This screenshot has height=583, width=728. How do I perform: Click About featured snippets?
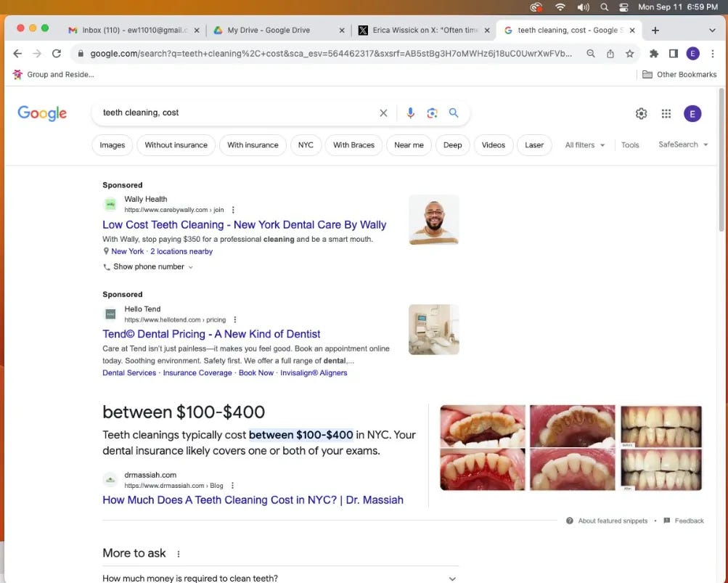tap(607, 521)
